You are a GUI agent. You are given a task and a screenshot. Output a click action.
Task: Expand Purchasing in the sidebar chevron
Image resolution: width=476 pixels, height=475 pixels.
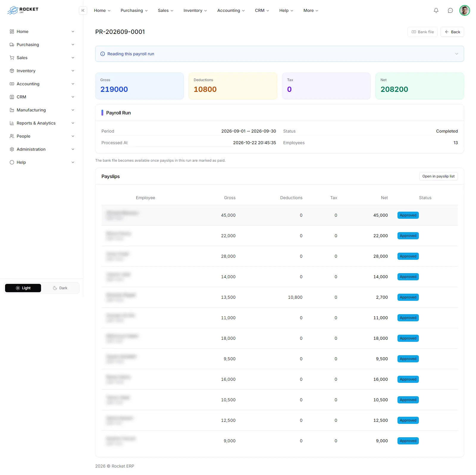(73, 45)
